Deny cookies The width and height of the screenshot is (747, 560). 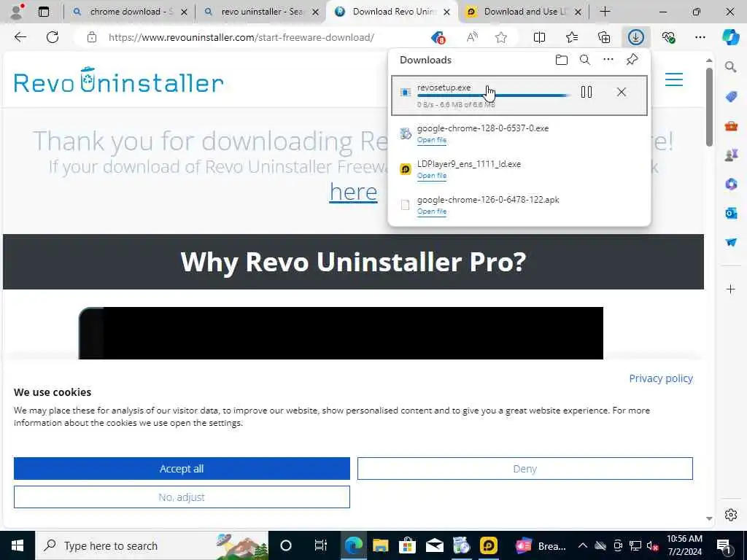(x=525, y=469)
